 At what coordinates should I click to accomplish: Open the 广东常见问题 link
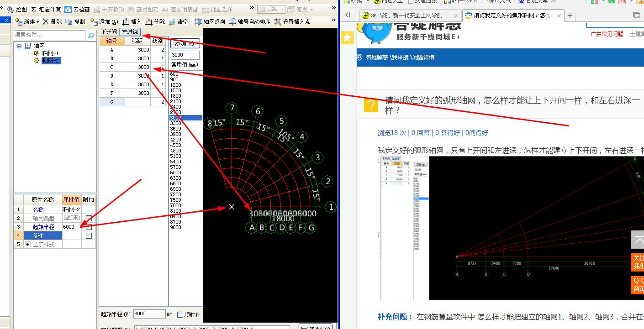tap(607, 34)
